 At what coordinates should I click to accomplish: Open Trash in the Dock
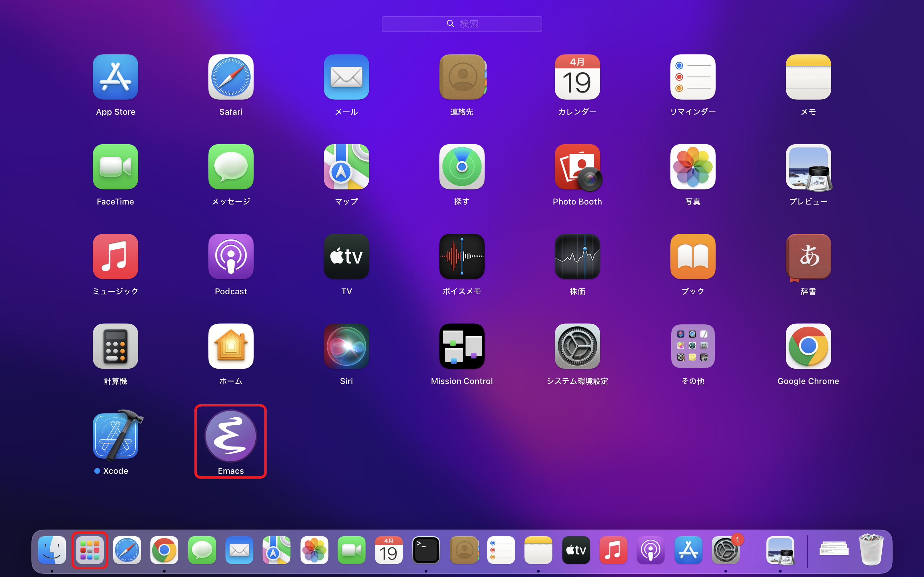pyautogui.click(x=871, y=550)
